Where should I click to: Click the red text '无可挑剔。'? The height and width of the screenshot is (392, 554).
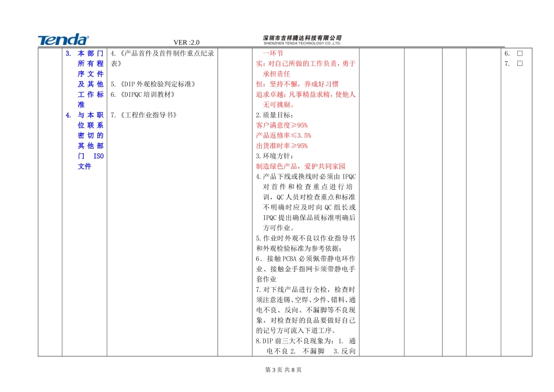[x=278, y=104]
